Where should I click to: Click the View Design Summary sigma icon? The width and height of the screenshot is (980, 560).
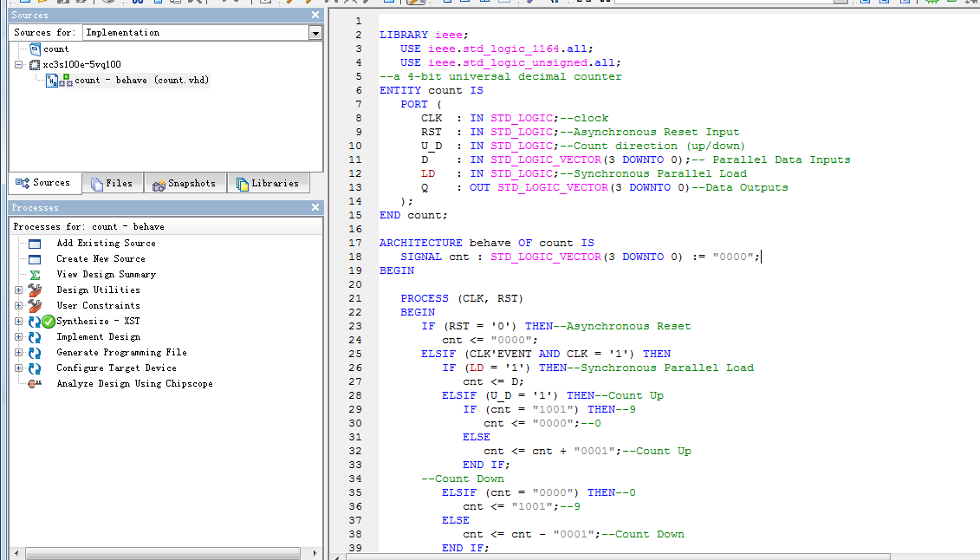36,275
